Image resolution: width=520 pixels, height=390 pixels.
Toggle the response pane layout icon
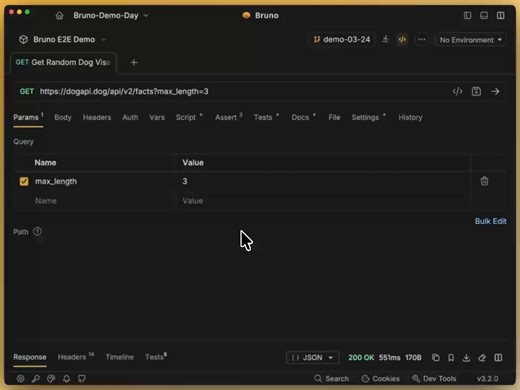(x=498, y=358)
